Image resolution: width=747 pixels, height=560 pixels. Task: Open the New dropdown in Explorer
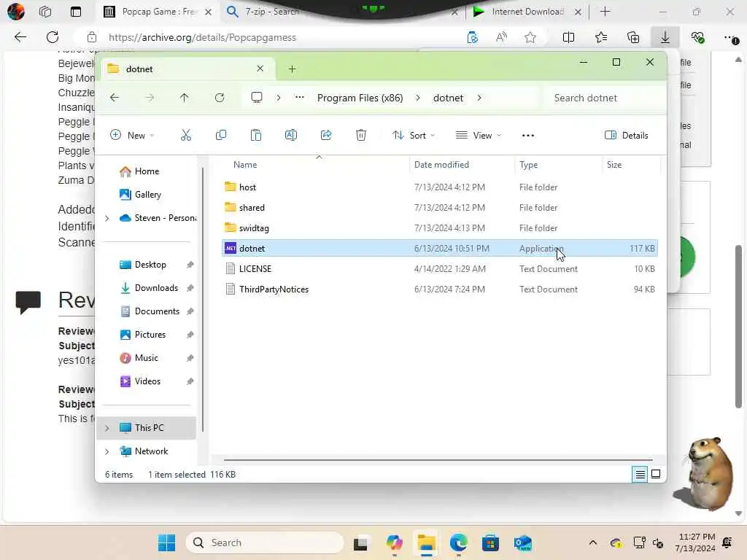(x=132, y=135)
